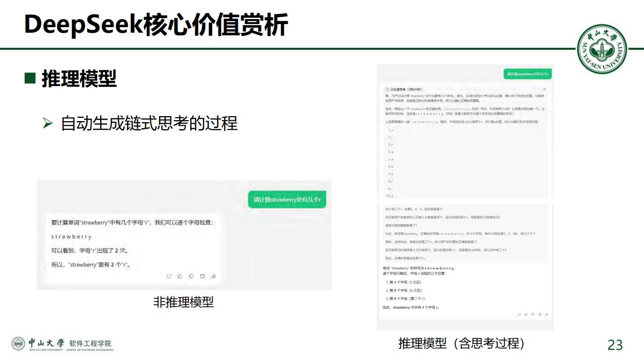Collapse the deep-thinking section with chevron
The width and height of the screenshot is (644, 362).
click(544, 89)
